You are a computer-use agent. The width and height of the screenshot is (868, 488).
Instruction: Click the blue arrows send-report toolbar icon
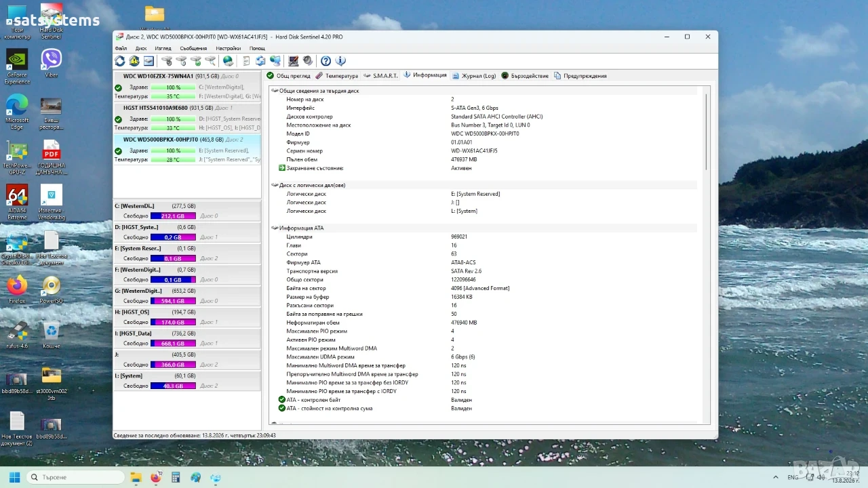click(260, 61)
